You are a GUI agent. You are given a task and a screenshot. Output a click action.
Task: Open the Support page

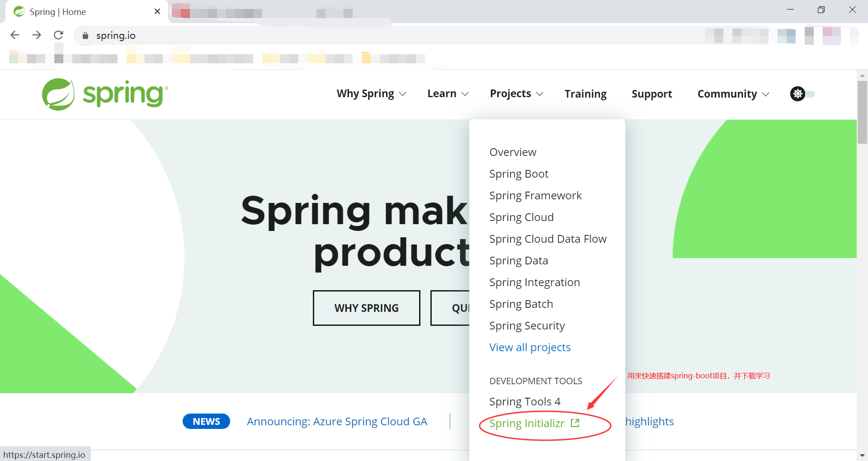[x=652, y=94]
